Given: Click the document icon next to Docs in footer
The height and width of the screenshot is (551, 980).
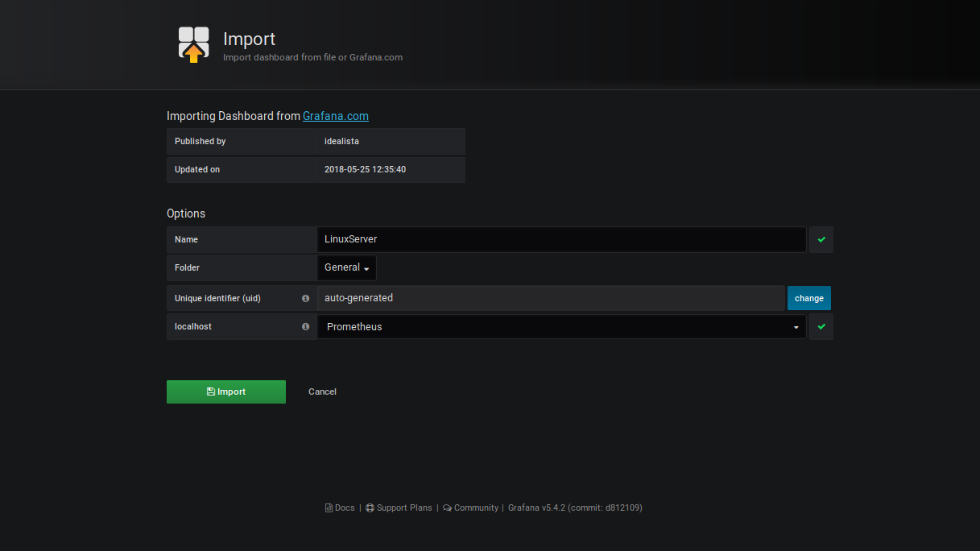Looking at the screenshot, I should point(328,507).
